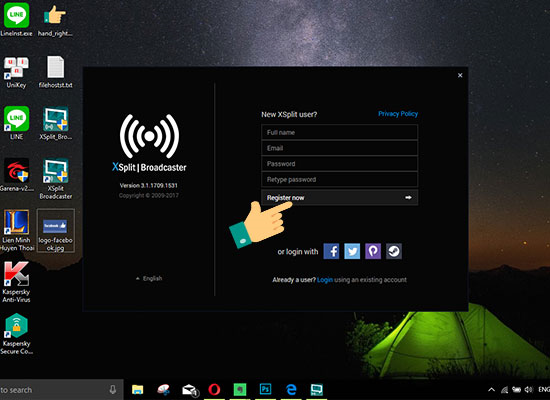Select the logo-facebook.jpg file thumbnail

click(55, 231)
